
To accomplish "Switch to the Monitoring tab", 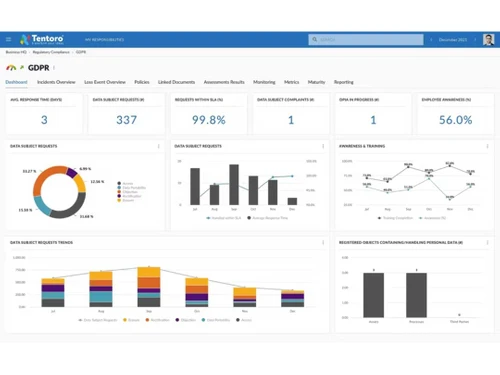I will [264, 82].
